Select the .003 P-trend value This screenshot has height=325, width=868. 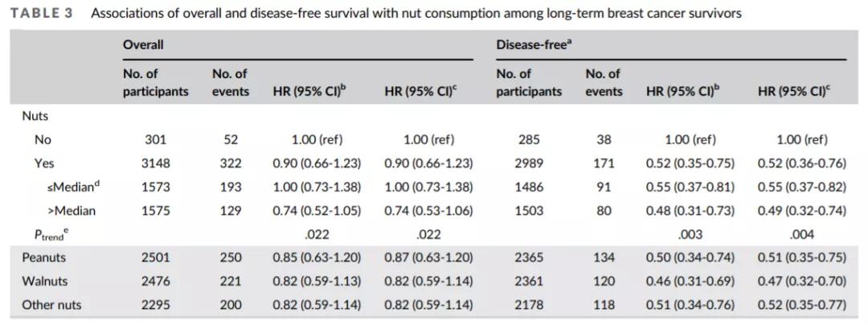coord(690,235)
